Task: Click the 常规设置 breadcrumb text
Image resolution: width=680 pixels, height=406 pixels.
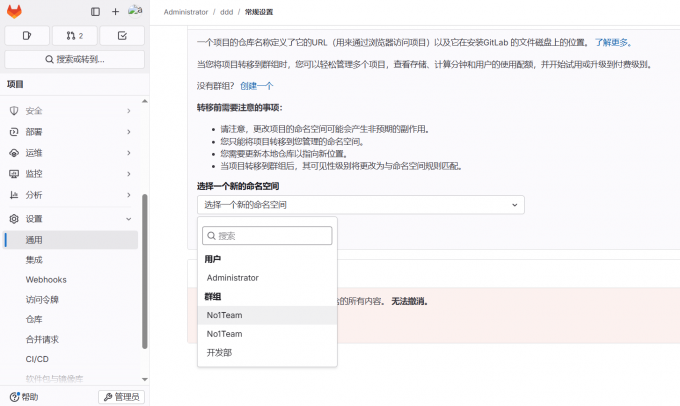Action: (x=259, y=12)
